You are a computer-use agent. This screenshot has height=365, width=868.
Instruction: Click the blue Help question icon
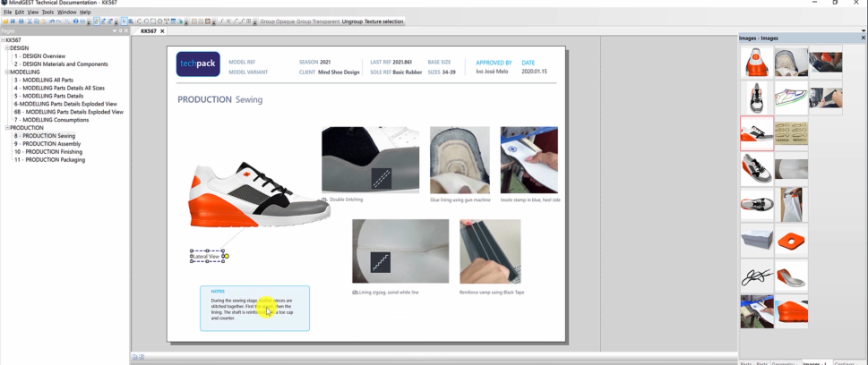pos(76,21)
